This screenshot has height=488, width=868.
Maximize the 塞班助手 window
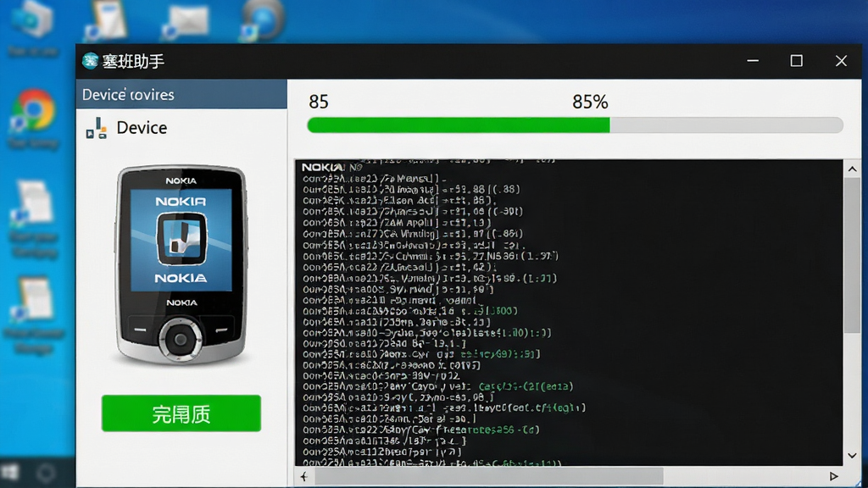pos(797,61)
